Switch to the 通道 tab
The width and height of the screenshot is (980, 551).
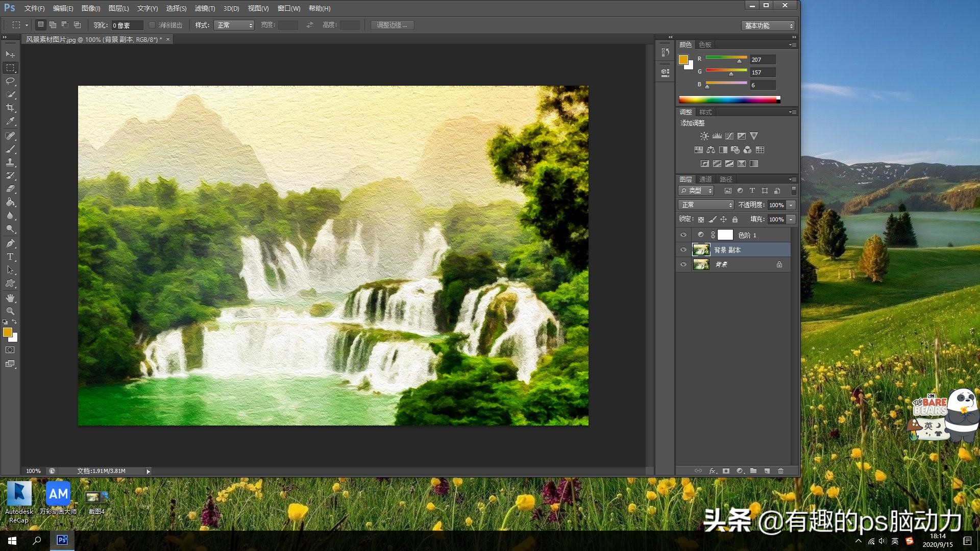[705, 179]
